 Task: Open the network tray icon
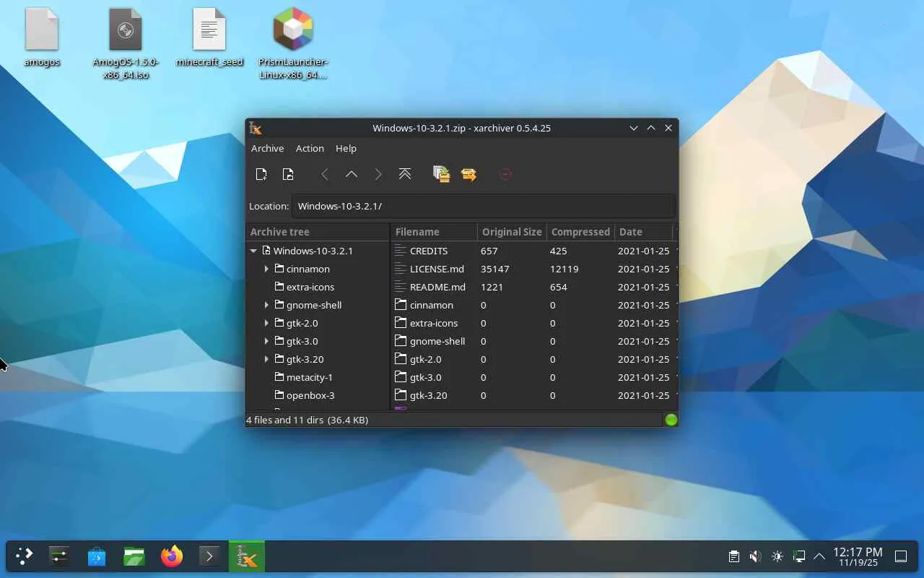(799, 556)
